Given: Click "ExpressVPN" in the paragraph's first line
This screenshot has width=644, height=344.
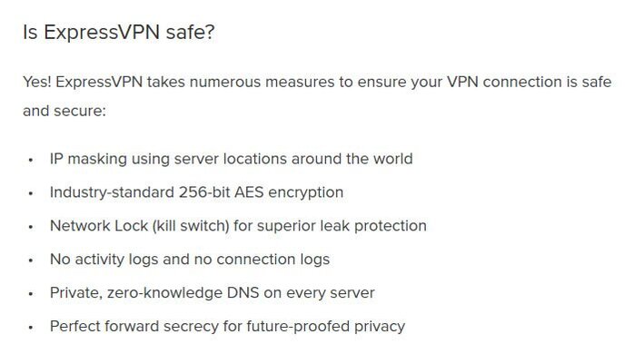Looking at the screenshot, I should click(x=99, y=82).
